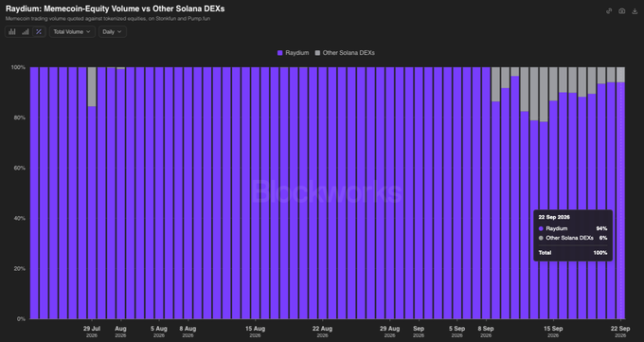Click tooltip Raydium 94% value
The height and width of the screenshot is (342, 644).
[x=601, y=228]
